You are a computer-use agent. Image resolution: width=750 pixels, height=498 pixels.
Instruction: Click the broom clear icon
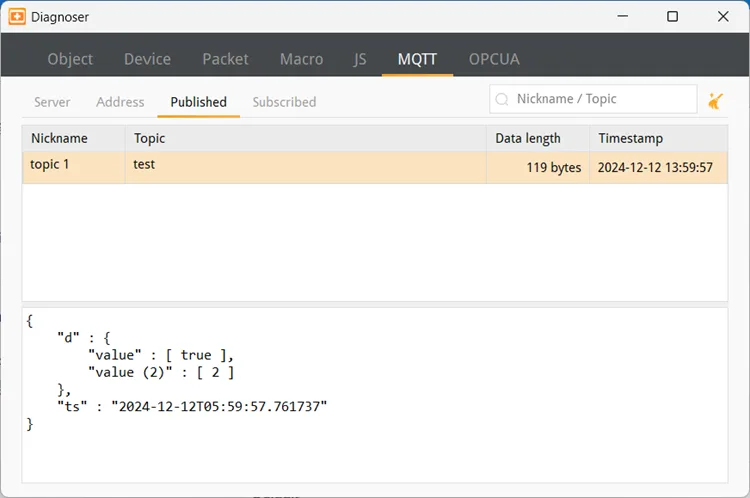click(x=716, y=101)
